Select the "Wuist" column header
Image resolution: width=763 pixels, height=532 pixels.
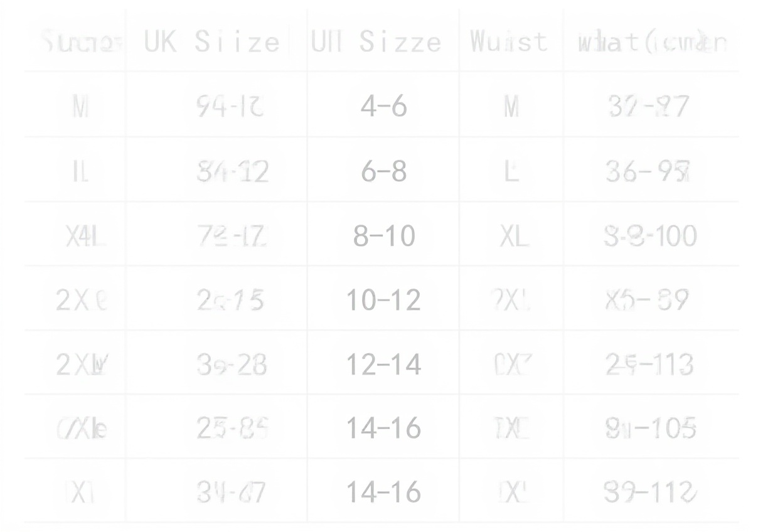point(509,42)
